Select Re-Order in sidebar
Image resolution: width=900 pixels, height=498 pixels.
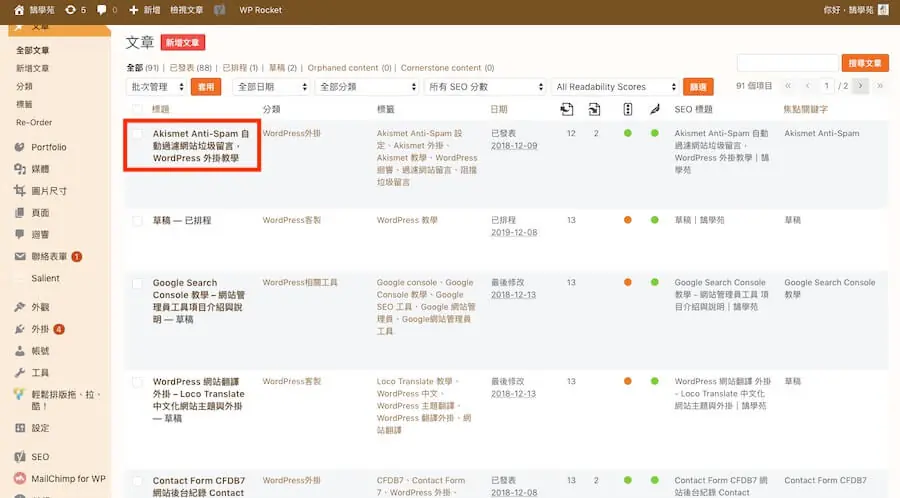tap(34, 122)
